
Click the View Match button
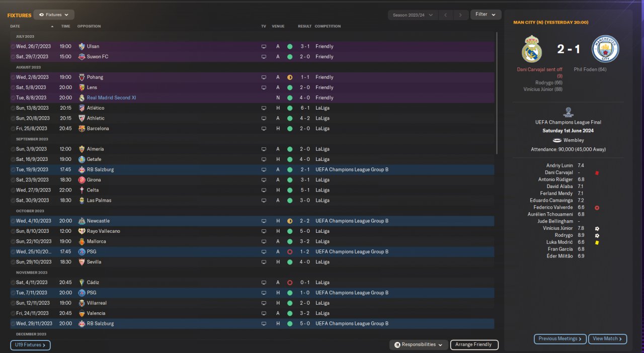[x=607, y=339]
